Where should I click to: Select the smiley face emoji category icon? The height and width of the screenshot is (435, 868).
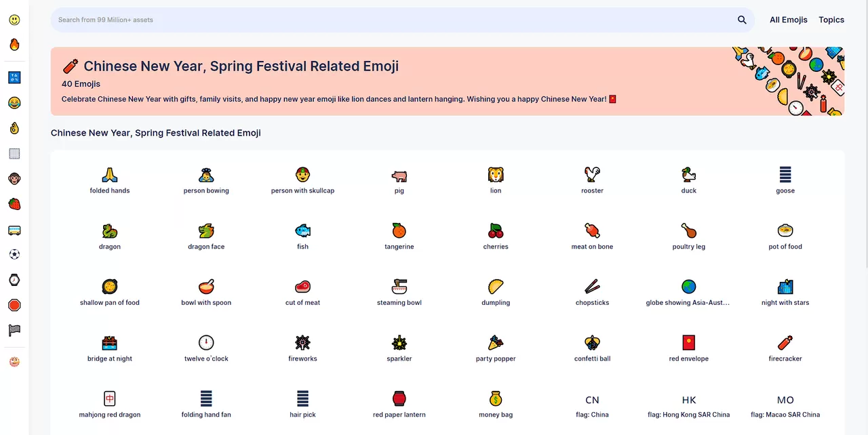pos(14,20)
